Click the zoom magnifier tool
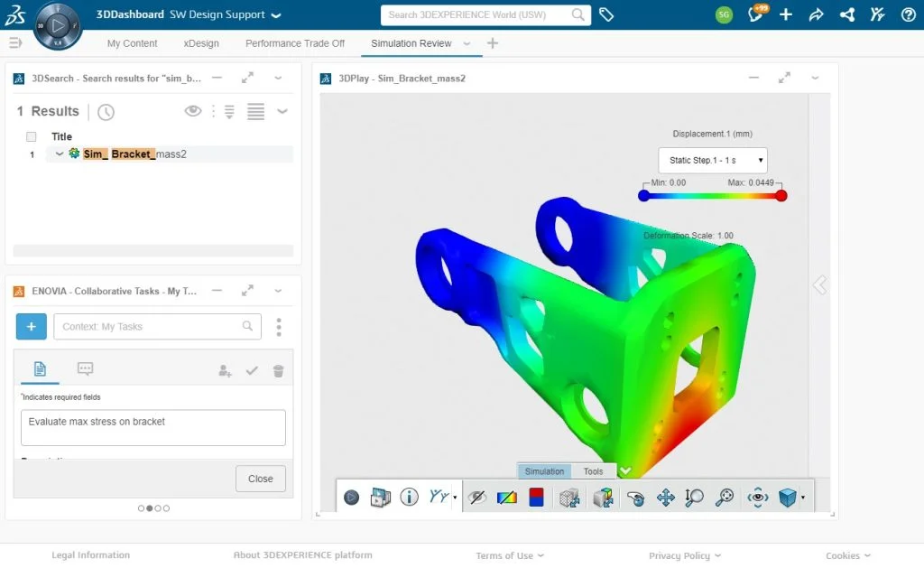This screenshot has width=924, height=568. (x=694, y=498)
